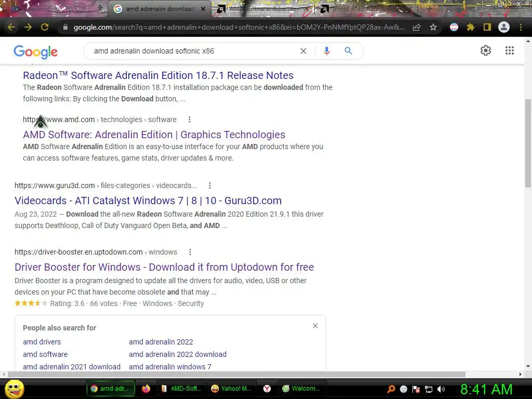Open AMD-Soft... taskbar window
Image resolution: width=532 pixels, height=399 pixels.
181,389
